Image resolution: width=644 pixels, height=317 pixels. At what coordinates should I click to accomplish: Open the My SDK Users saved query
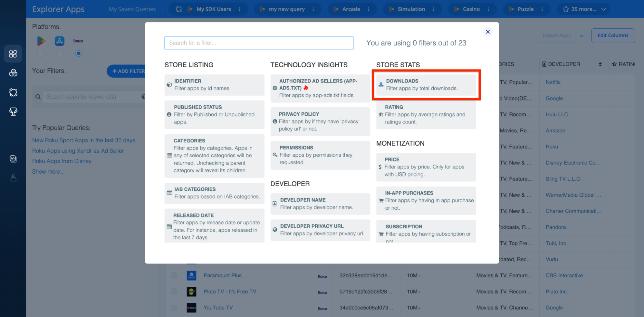coord(214,9)
